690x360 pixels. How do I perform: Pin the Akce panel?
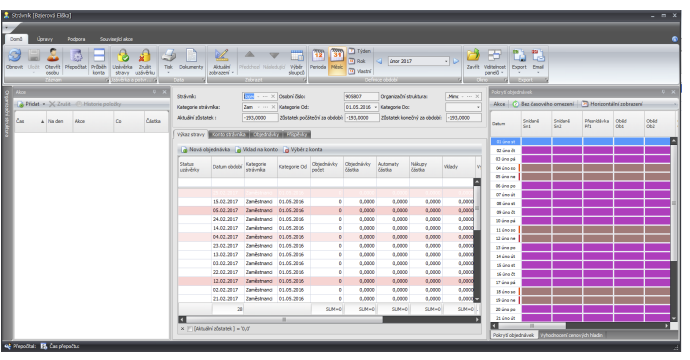154,92
